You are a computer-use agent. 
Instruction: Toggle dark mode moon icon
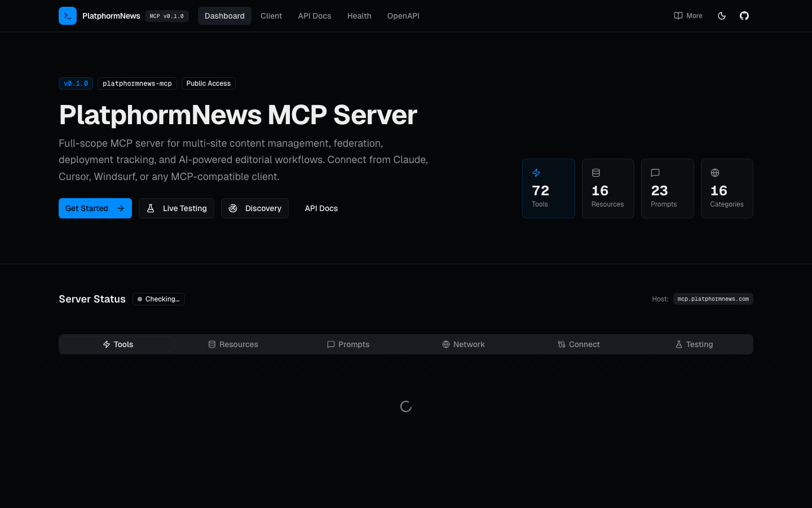722,16
